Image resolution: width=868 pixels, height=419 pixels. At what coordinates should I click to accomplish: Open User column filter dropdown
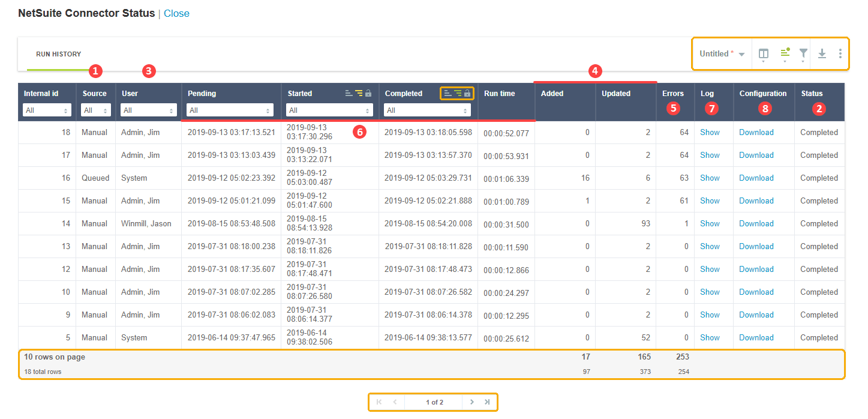coord(148,110)
